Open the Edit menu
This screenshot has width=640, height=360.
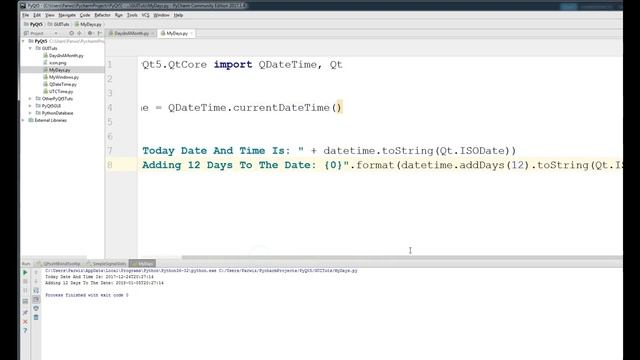[x=37, y=15]
